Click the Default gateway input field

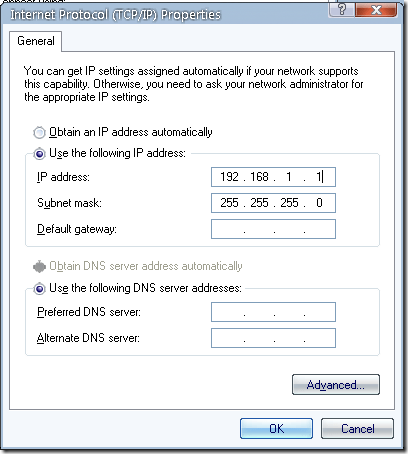click(x=273, y=229)
